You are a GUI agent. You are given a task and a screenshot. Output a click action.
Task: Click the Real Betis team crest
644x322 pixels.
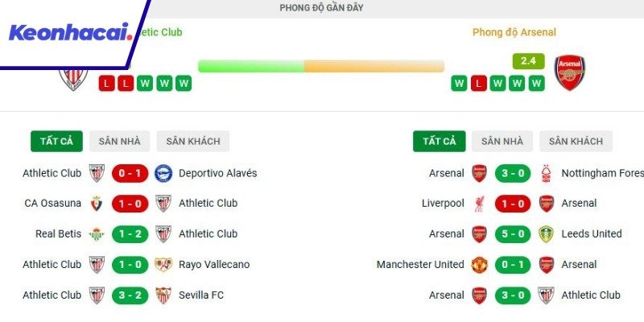click(97, 234)
